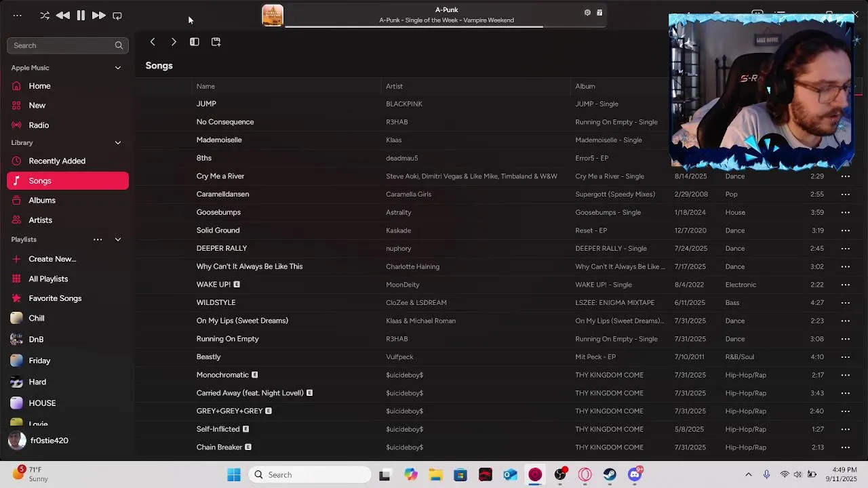This screenshot has height=488, width=868.
Task: Open the Windows Start menu
Action: pos(234,475)
